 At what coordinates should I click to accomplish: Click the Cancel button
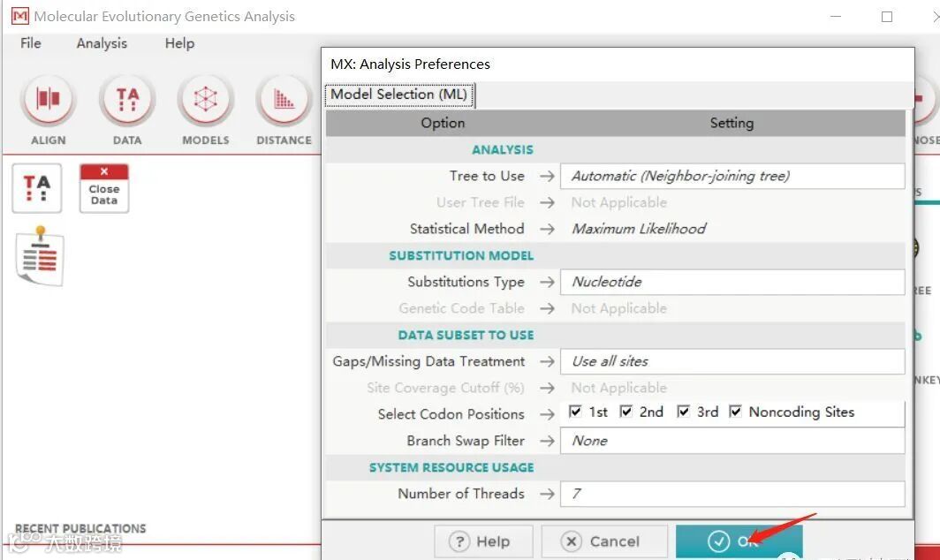tap(604, 541)
